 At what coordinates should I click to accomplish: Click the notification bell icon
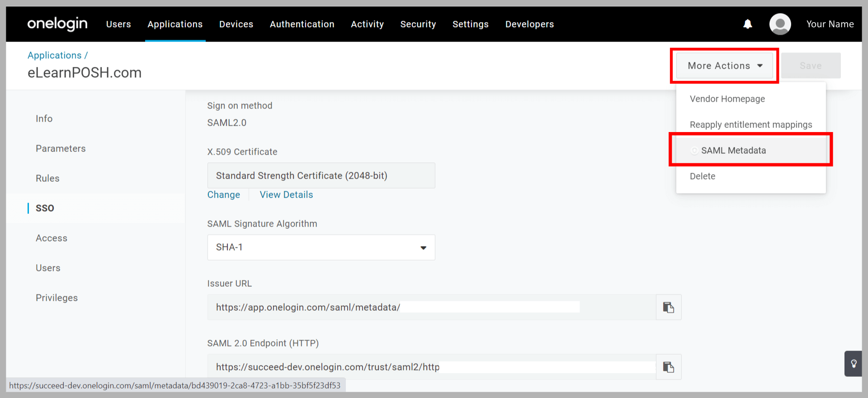pyautogui.click(x=748, y=24)
